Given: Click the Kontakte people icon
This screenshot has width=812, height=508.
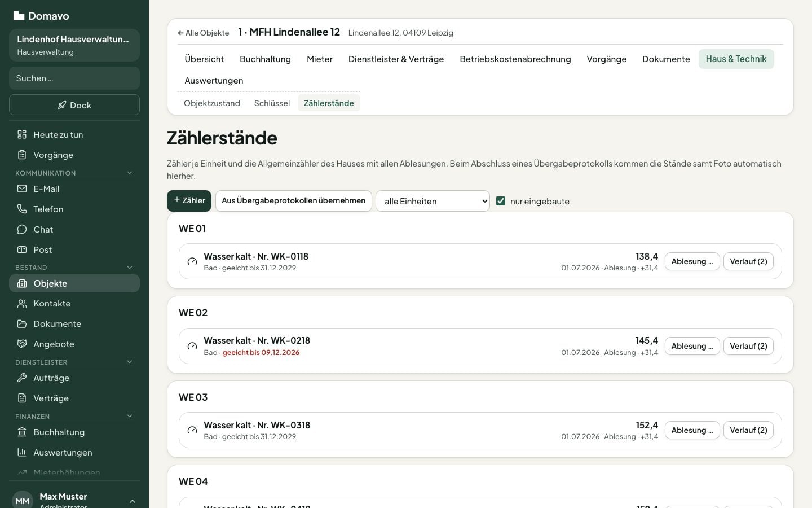Looking at the screenshot, I should pyautogui.click(x=22, y=304).
